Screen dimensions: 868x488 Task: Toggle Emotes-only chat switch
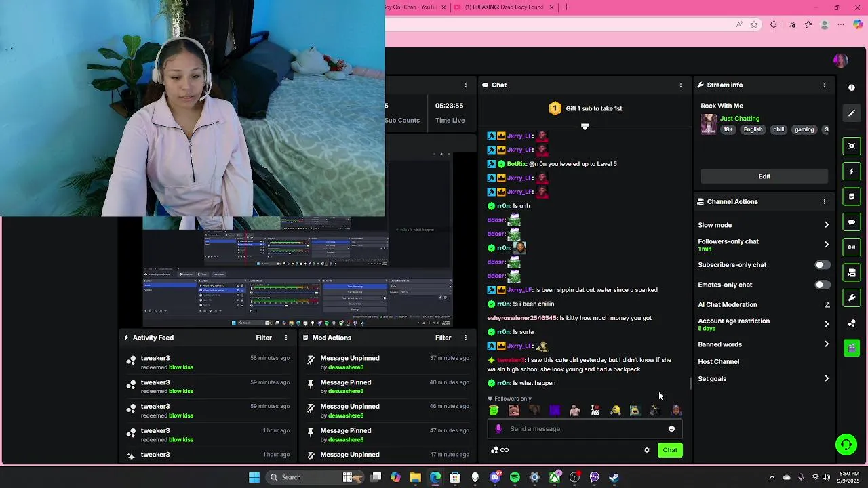click(822, 285)
